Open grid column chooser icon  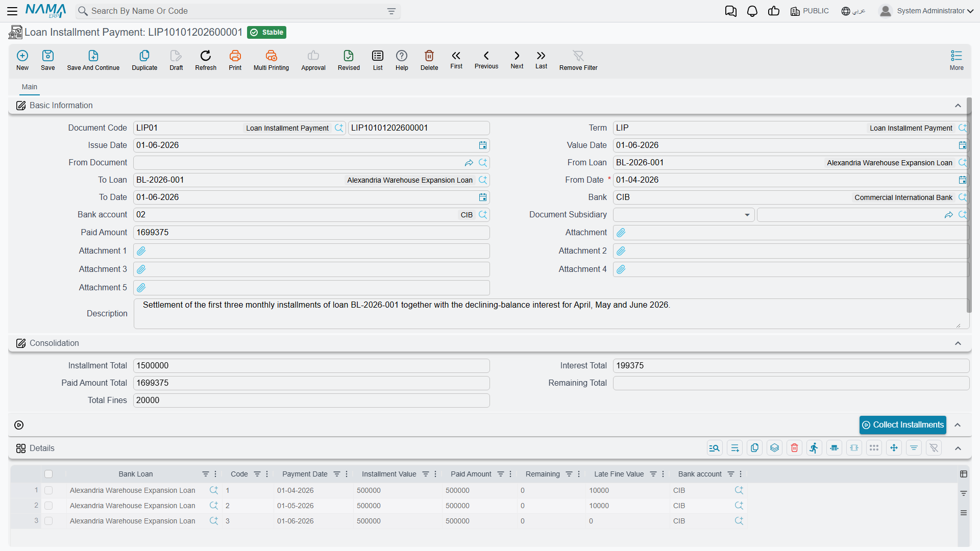point(964,474)
